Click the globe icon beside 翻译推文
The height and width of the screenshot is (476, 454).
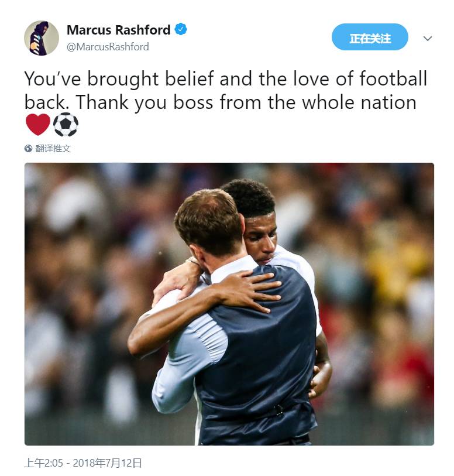click(28, 149)
